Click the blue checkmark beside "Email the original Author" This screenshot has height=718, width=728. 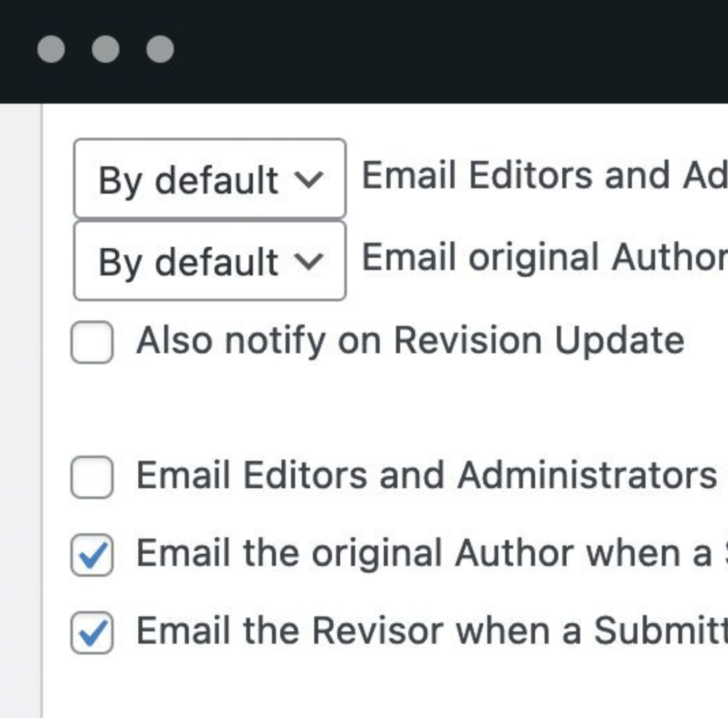[x=92, y=556]
